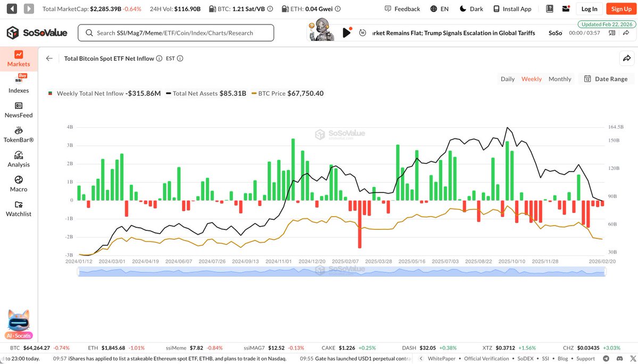Open the notifications mail icon

click(566, 9)
